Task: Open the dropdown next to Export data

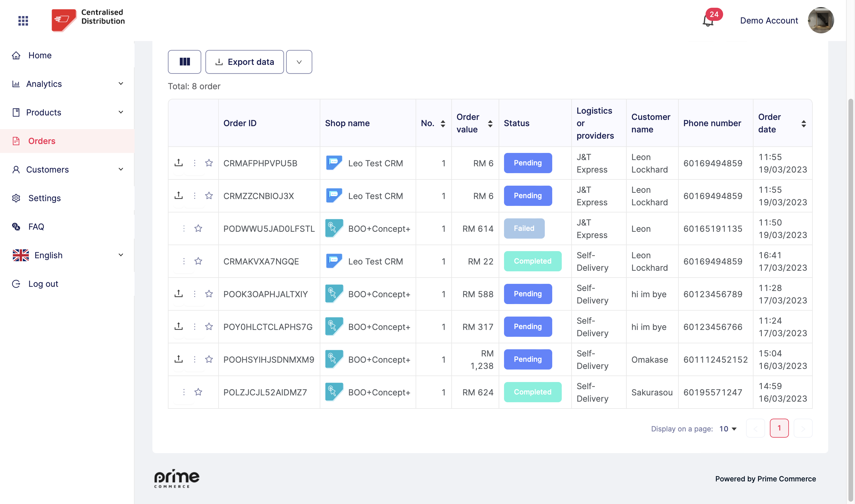Action: point(299,62)
